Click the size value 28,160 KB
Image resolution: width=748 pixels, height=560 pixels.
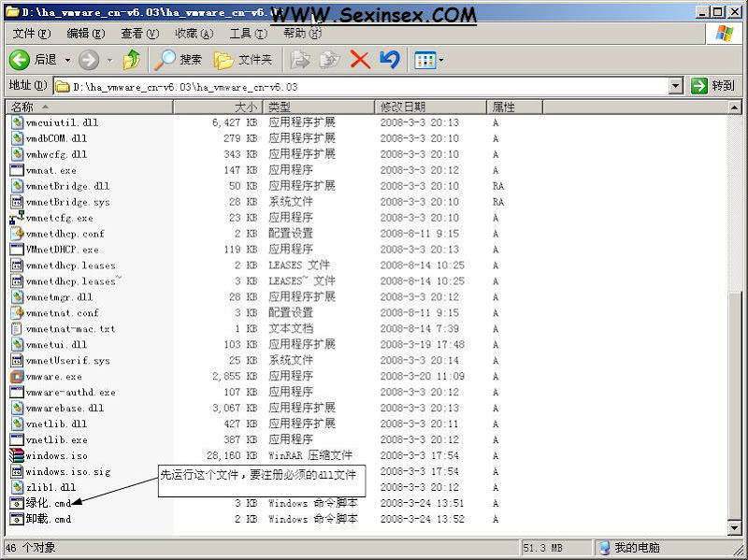point(232,455)
